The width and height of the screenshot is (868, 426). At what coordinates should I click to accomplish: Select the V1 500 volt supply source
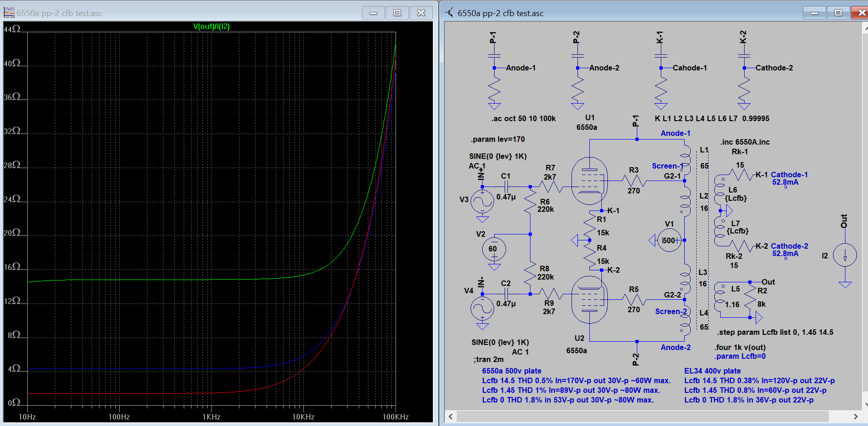(669, 240)
